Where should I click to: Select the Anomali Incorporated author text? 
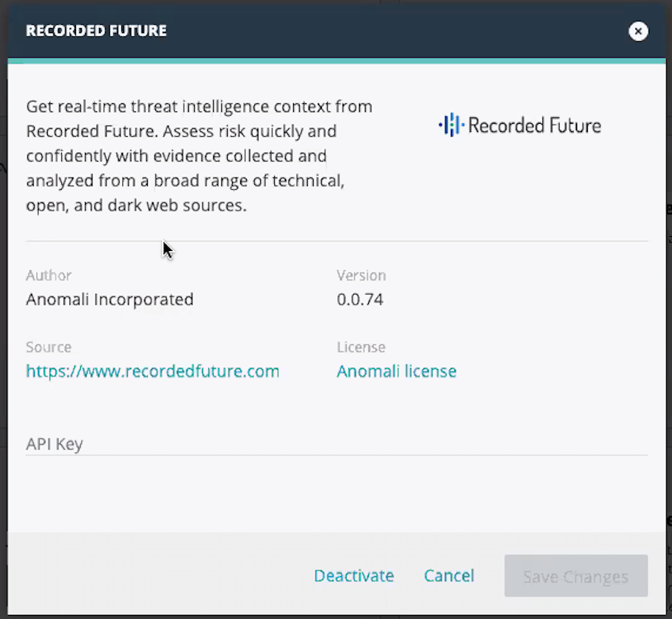click(110, 300)
